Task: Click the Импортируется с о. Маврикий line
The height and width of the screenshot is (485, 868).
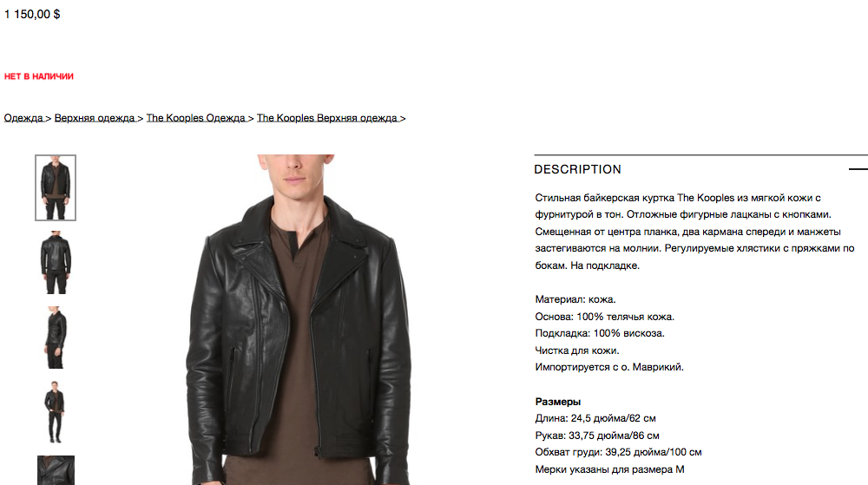Action: [x=609, y=367]
